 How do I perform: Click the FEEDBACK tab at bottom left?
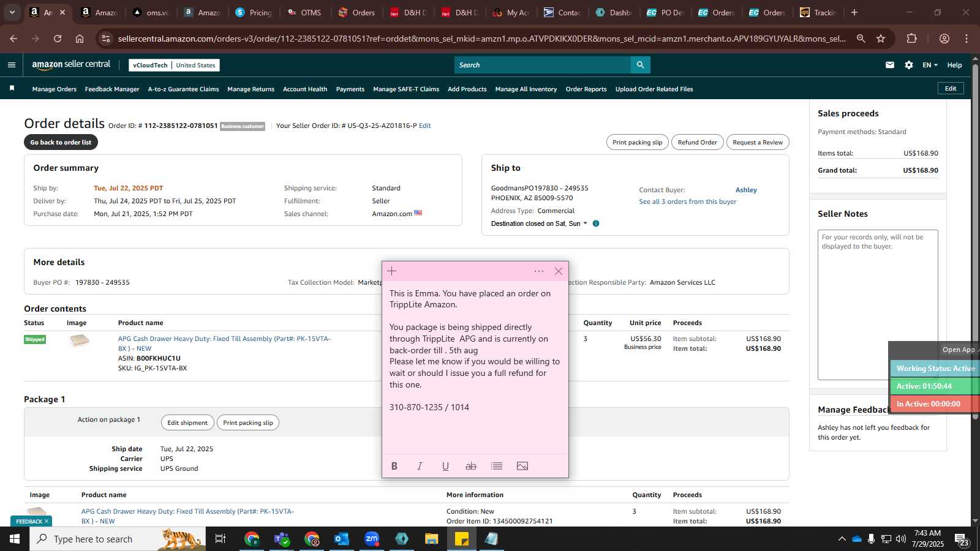pos(32,521)
